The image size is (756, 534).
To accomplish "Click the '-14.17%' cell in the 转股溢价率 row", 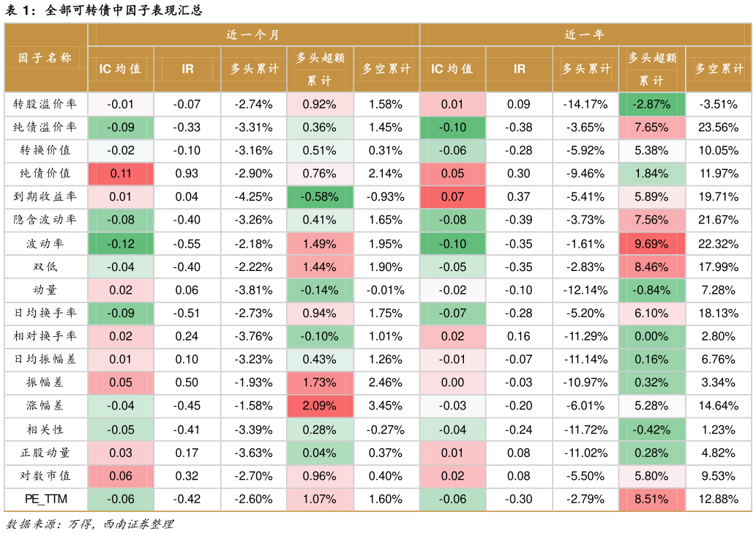I will pyautogui.click(x=585, y=104).
